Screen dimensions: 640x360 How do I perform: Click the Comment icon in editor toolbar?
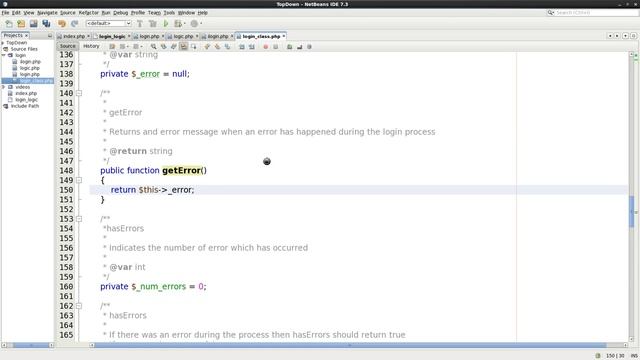pos(289,47)
